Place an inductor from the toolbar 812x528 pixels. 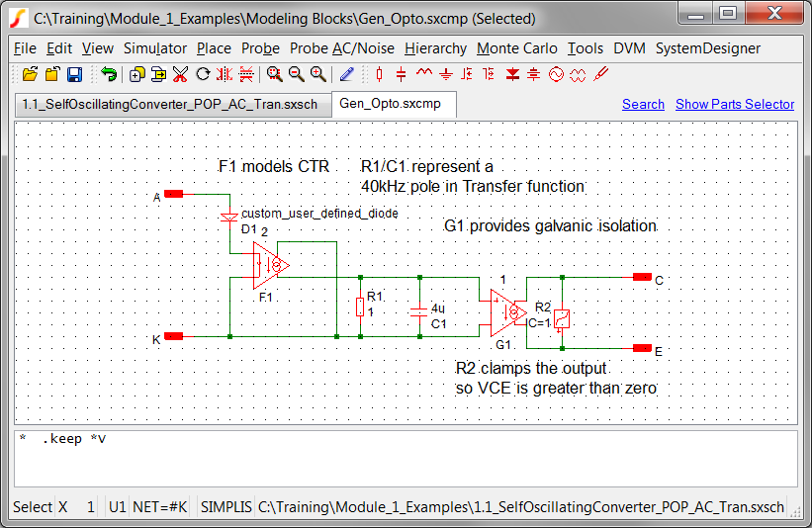(424, 74)
